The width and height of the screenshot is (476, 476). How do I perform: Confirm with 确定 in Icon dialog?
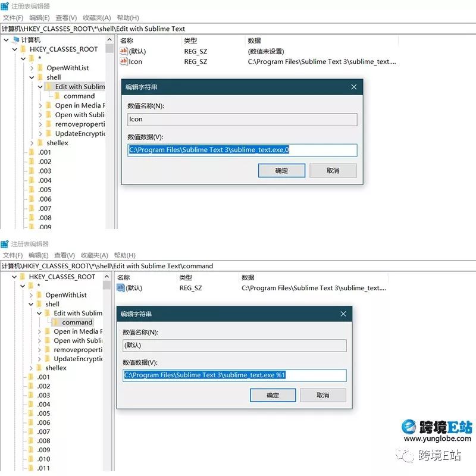(x=281, y=170)
